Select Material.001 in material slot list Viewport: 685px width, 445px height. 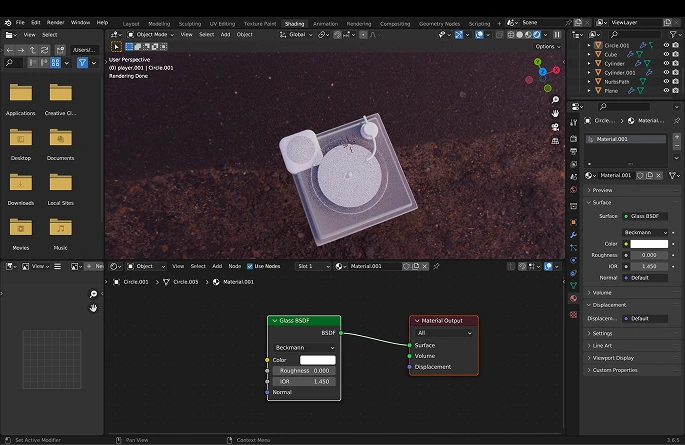click(x=626, y=139)
